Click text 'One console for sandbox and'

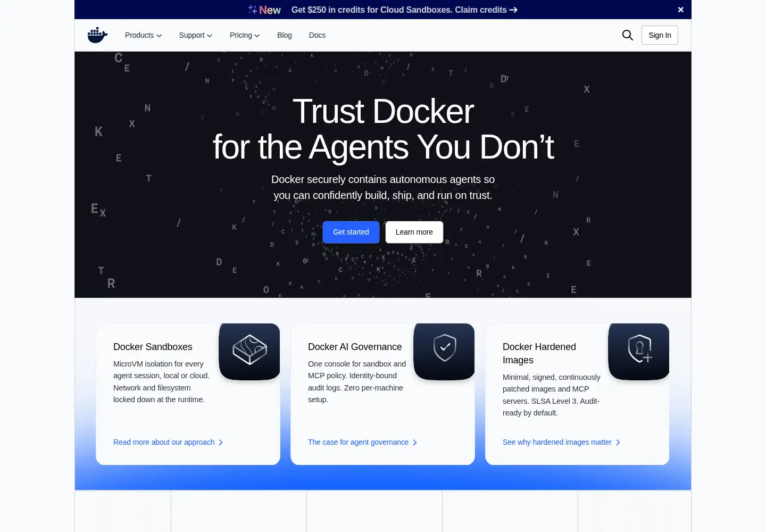point(357,364)
